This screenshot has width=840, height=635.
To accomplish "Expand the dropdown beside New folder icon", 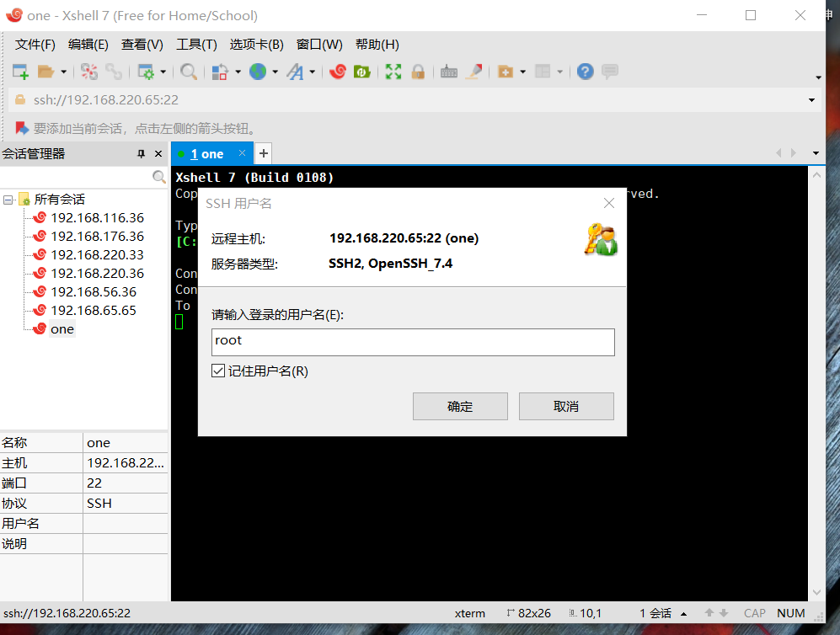I will click(522, 72).
